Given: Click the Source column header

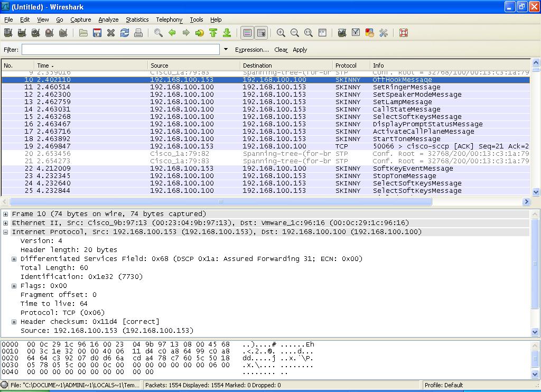Looking at the screenshot, I should [x=193, y=65].
